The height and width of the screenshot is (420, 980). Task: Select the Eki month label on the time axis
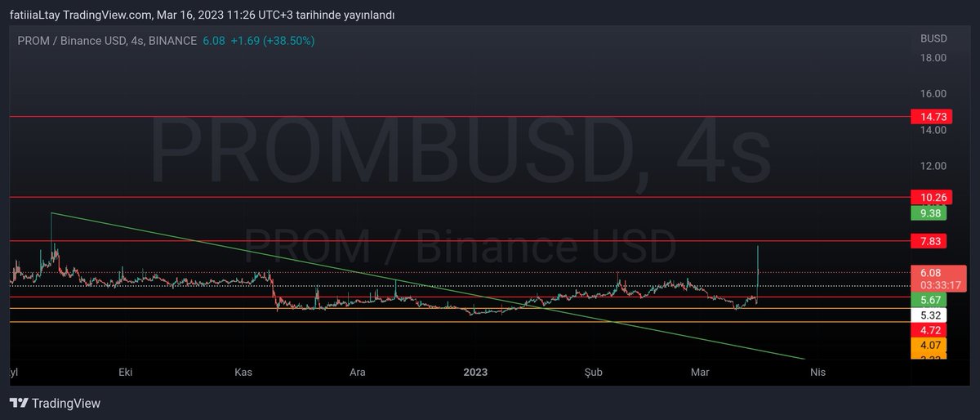tap(126, 373)
